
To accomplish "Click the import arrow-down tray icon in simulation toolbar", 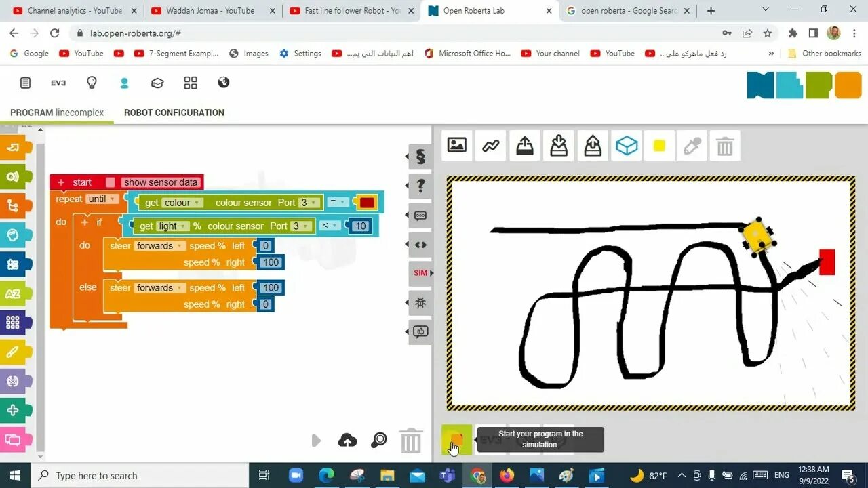I will (559, 145).
